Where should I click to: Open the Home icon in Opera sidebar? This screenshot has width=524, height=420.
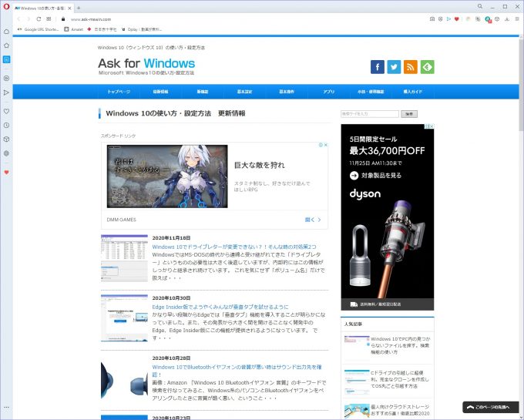pyautogui.click(x=6, y=32)
